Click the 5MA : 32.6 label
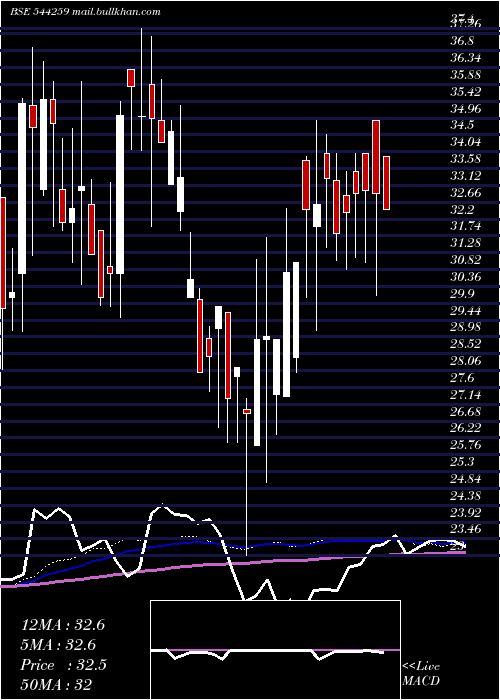The image size is (500, 700). pos(58,645)
